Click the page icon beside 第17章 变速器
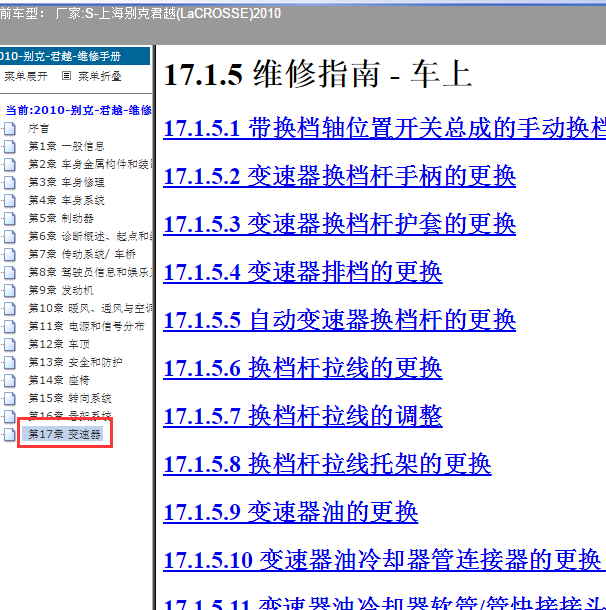606x610 pixels. 10,434
